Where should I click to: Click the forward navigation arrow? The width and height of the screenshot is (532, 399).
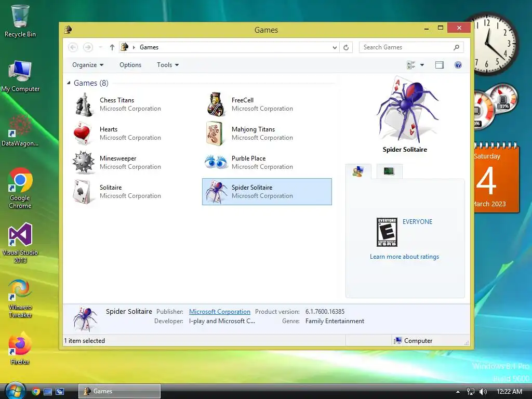tap(88, 47)
